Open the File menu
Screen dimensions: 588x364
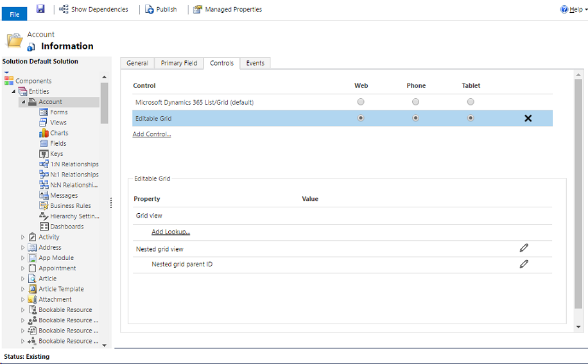14,14
